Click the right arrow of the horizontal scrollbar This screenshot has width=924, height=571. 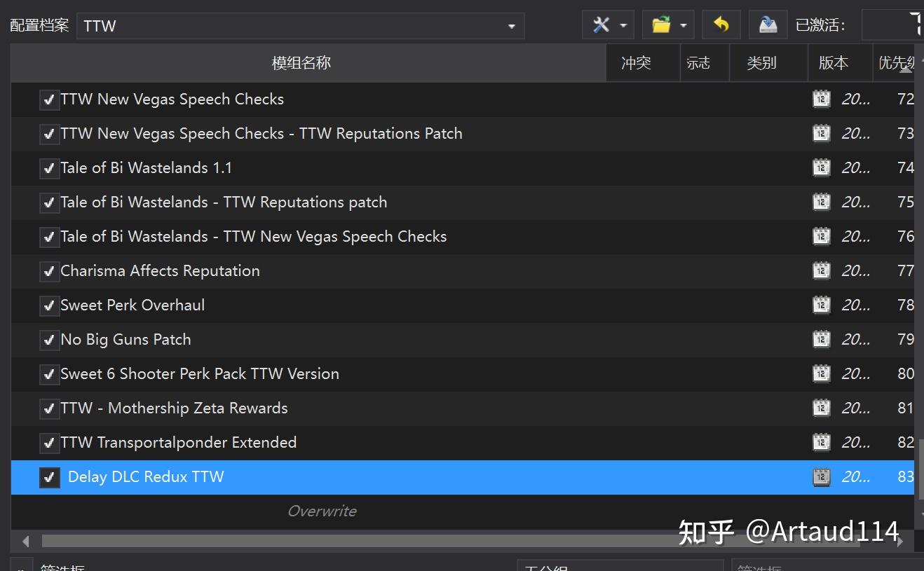[x=899, y=541]
